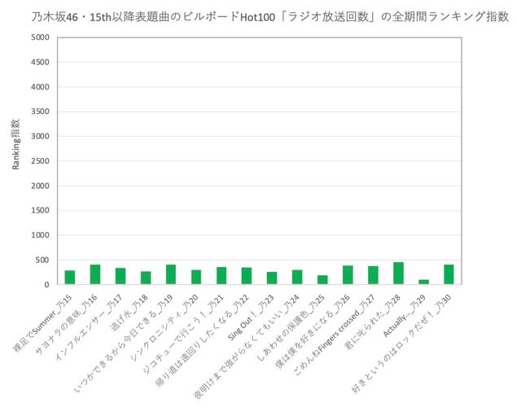The image size is (521, 420).
Task: Select the 好きというのはロックだぜ！_乃30 bar
Action: pyautogui.click(x=449, y=274)
